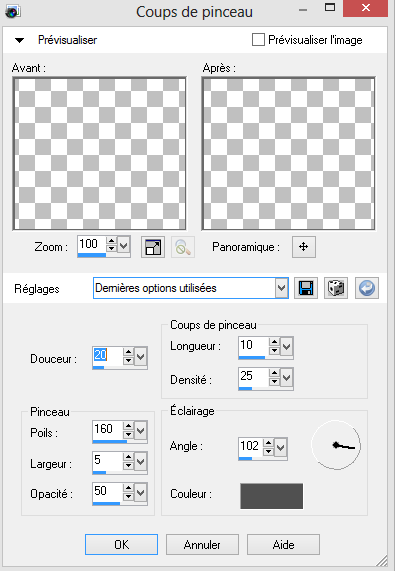The width and height of the screenshot is (395, 571).
Task: Click the Angle dial control
Action: tap(336, 445)
